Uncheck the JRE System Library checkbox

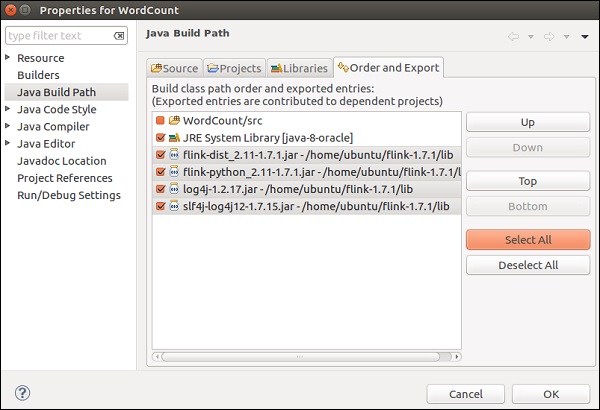point(159,137)
